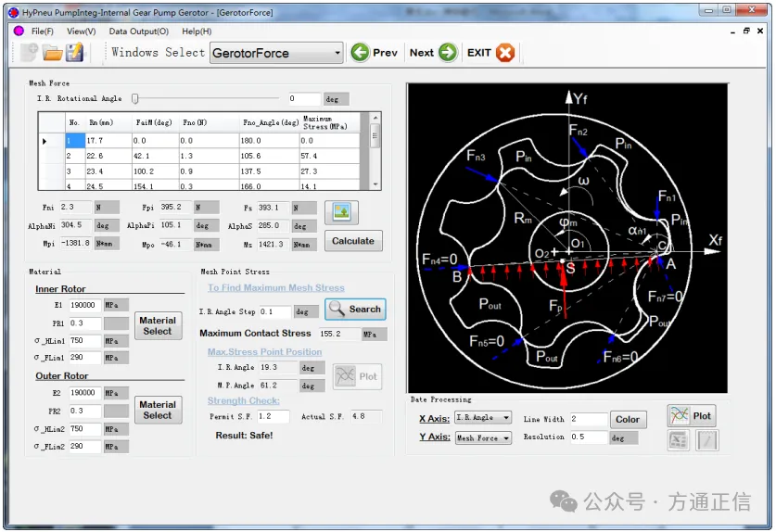Click the picture icon button above Calculate

pyautogui.click(x=341, y=212)
